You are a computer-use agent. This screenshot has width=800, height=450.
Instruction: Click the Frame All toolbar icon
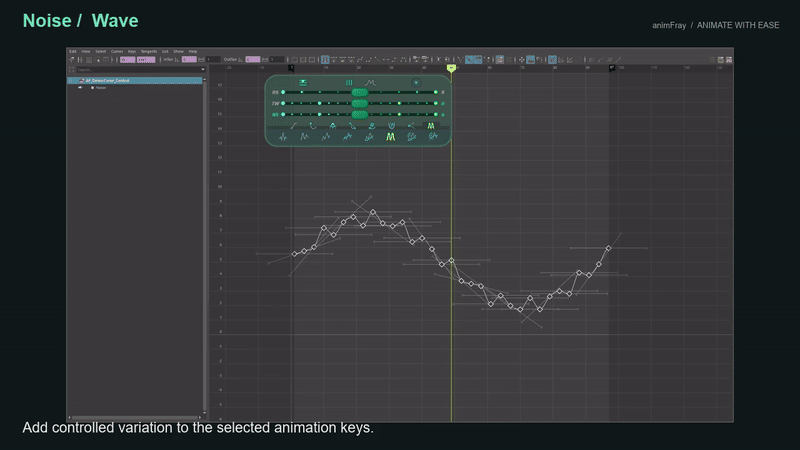pyautogui.click(x=294, y=60)
